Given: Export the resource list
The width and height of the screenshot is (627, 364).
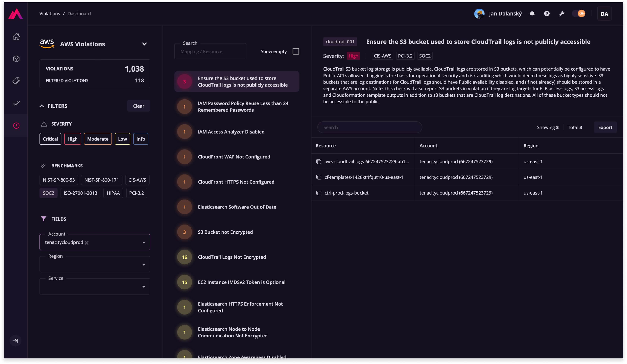Looking at the screenshot, I should (605, 127).
